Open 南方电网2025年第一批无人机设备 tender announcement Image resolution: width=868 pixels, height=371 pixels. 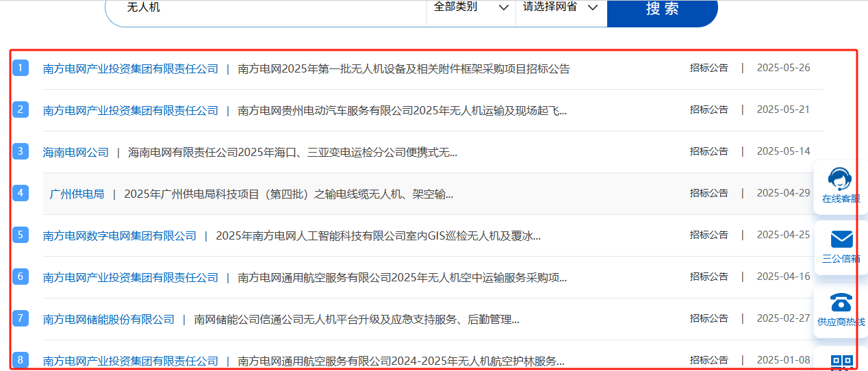click(x=404, y=68)
